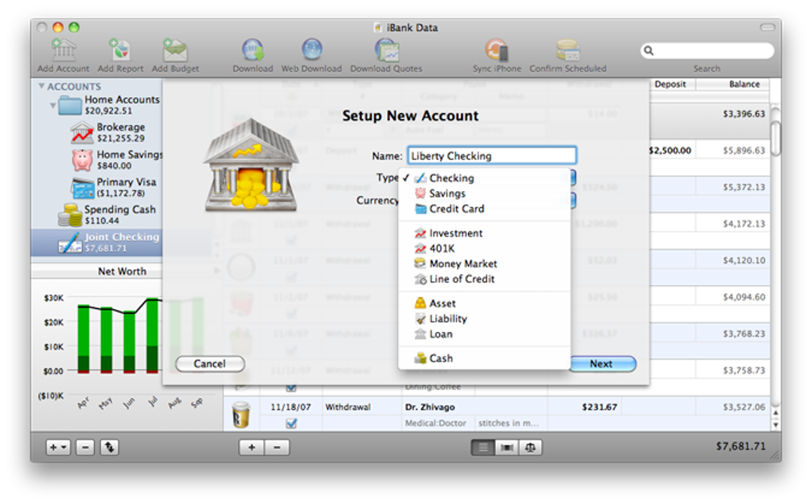This screenshot has height=504, width=812.
Task: Open the Web Download globe icon
Action: (x=311, y=50)
